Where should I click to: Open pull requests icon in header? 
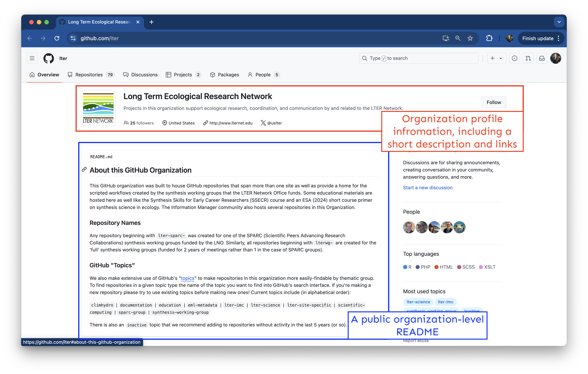[x=528, y=58]
